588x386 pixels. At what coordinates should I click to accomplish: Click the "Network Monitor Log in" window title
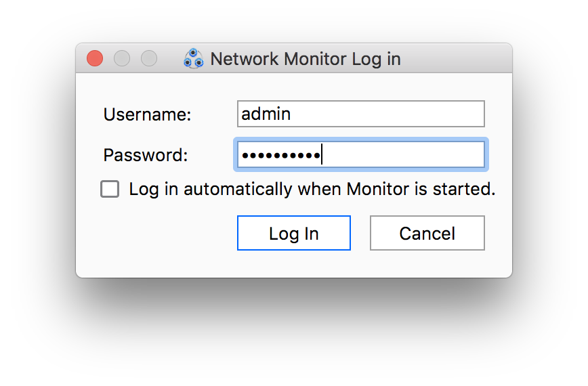306,59
